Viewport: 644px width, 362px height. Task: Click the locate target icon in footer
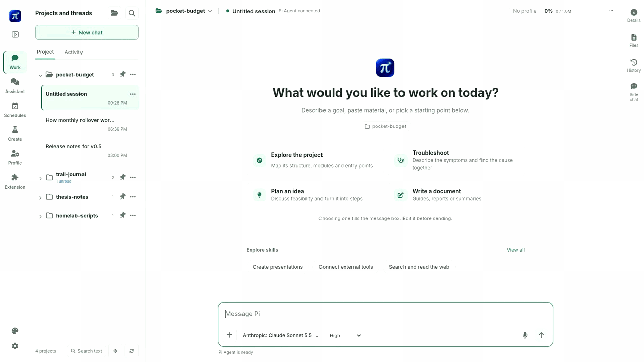point(115,351)
